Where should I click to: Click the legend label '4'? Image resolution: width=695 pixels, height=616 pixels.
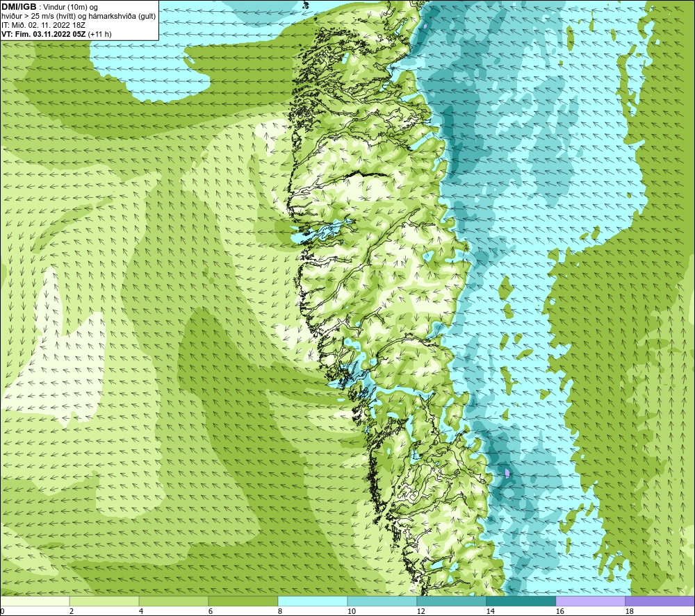coord(141,611)
